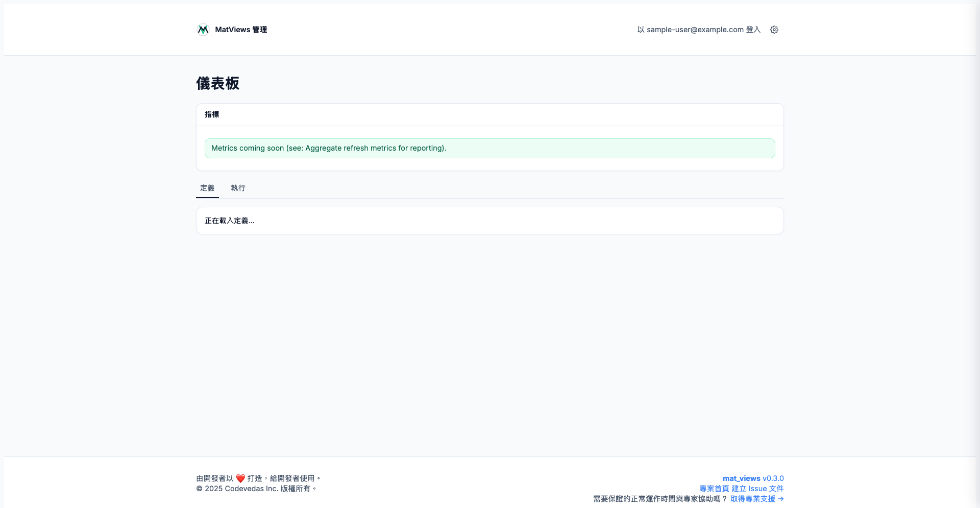Click the © 2025 Codevedas Inc. copyright text

pyautogui.click(x=256, y=489)
